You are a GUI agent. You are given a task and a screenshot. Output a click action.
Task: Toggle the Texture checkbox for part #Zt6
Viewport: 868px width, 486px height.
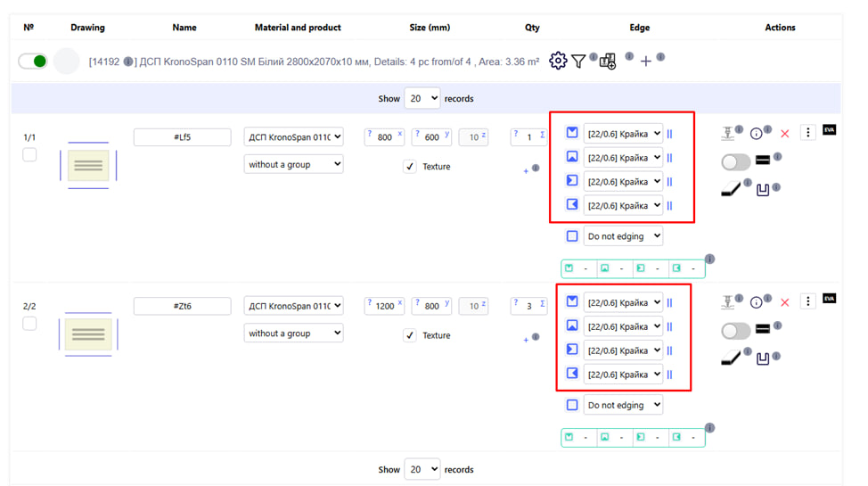(410, 335)
